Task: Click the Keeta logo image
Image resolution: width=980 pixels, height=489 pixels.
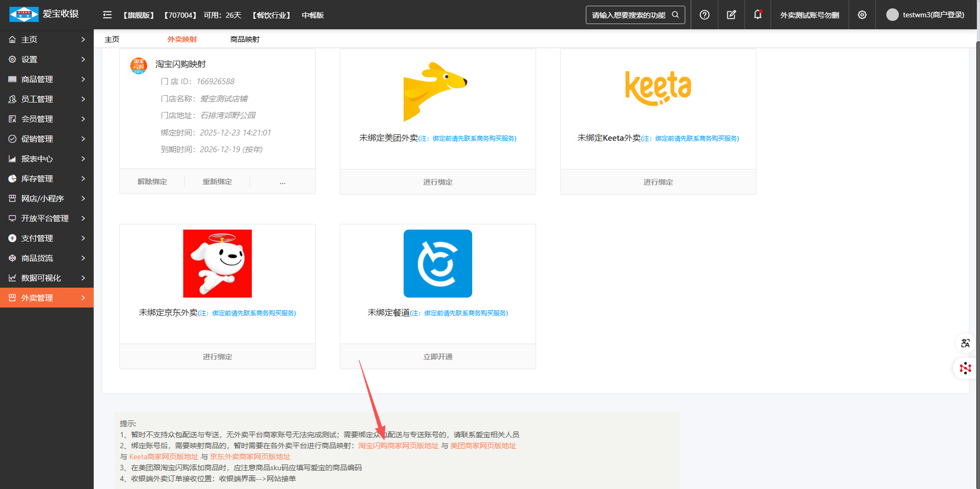Action: (658, 88)
